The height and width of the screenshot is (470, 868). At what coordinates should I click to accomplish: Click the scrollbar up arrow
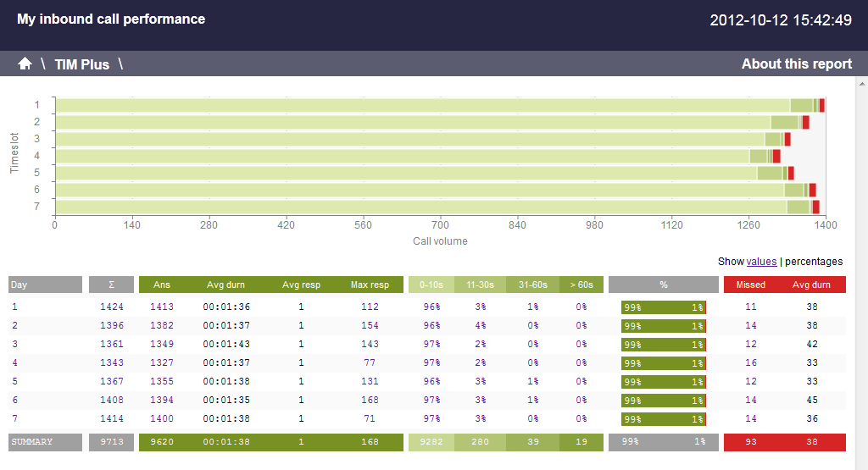click(x=862, y=84)
